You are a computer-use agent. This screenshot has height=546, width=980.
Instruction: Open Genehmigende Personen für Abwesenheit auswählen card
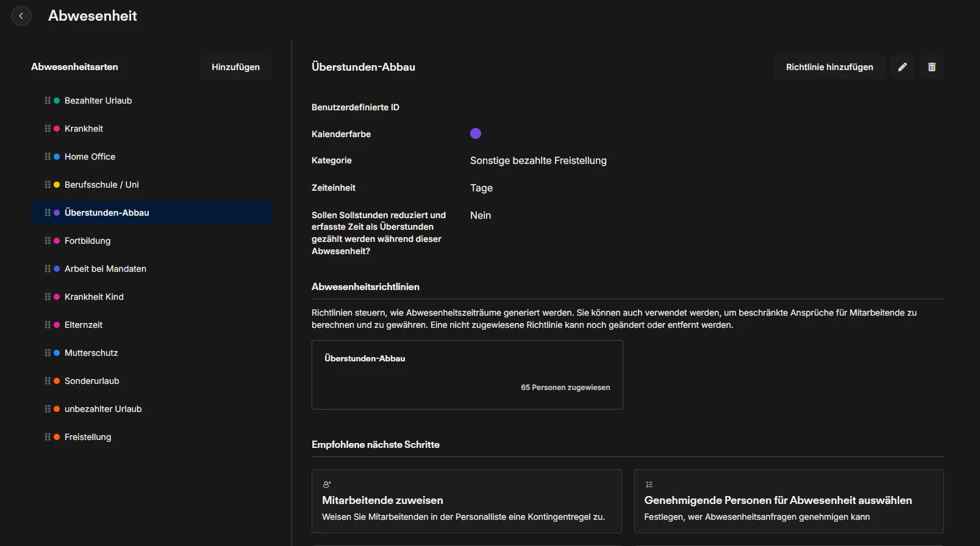click(789, 502)
